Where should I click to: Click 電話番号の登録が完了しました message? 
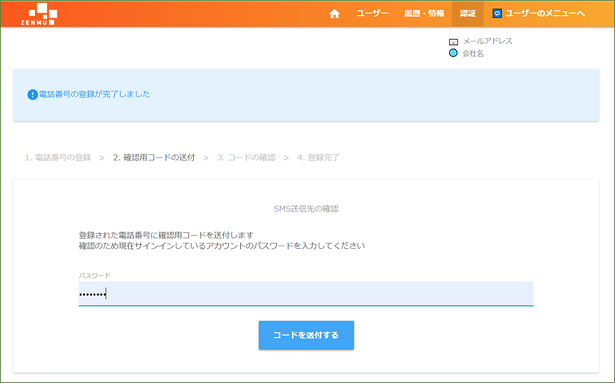[94, 94]
